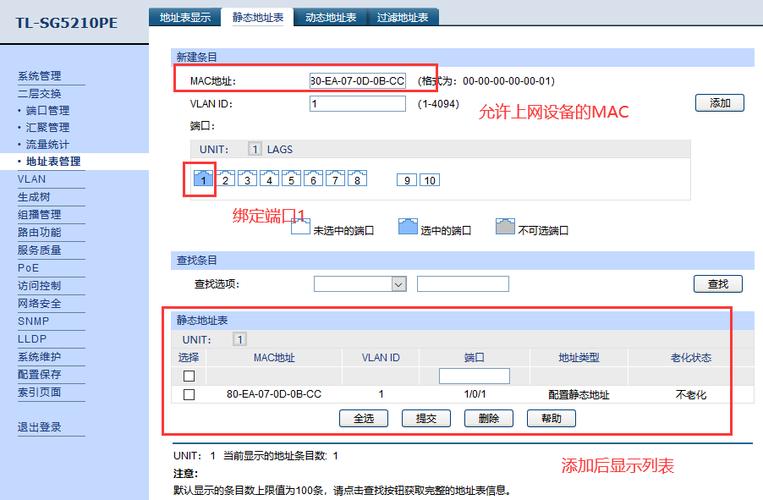Tick checkbox for 80-EA-07-0D-0B-CC entry
This screenshot has height=500, width=763.
[x=189, y=394]
